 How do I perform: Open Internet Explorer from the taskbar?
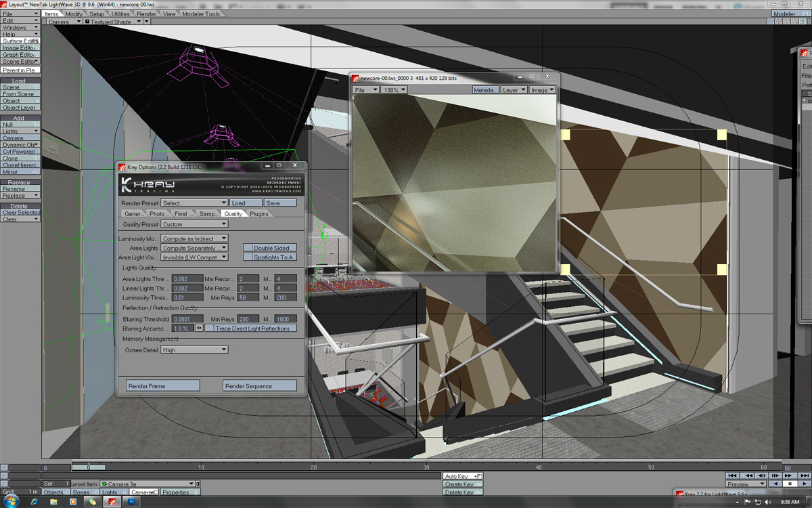(x=35, y=502)
